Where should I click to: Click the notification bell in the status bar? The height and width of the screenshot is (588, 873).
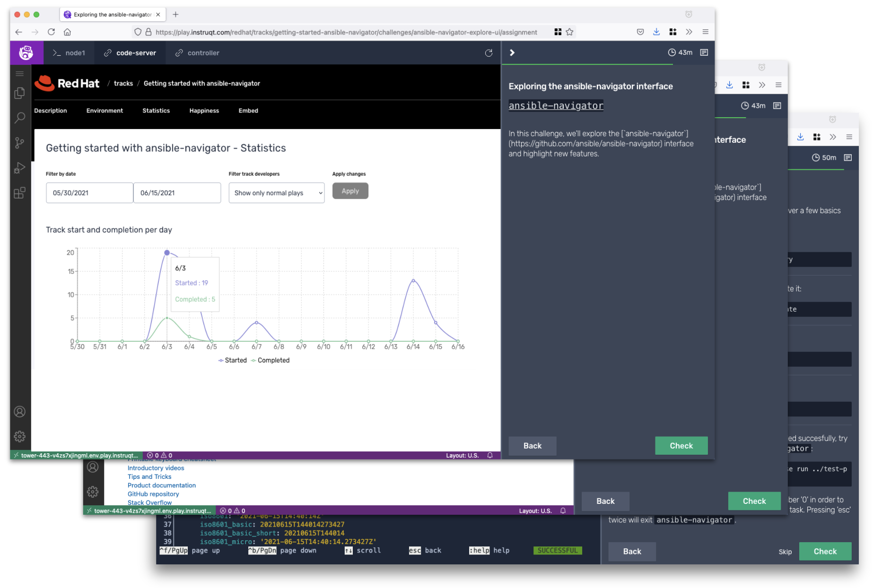click(490, 456)
